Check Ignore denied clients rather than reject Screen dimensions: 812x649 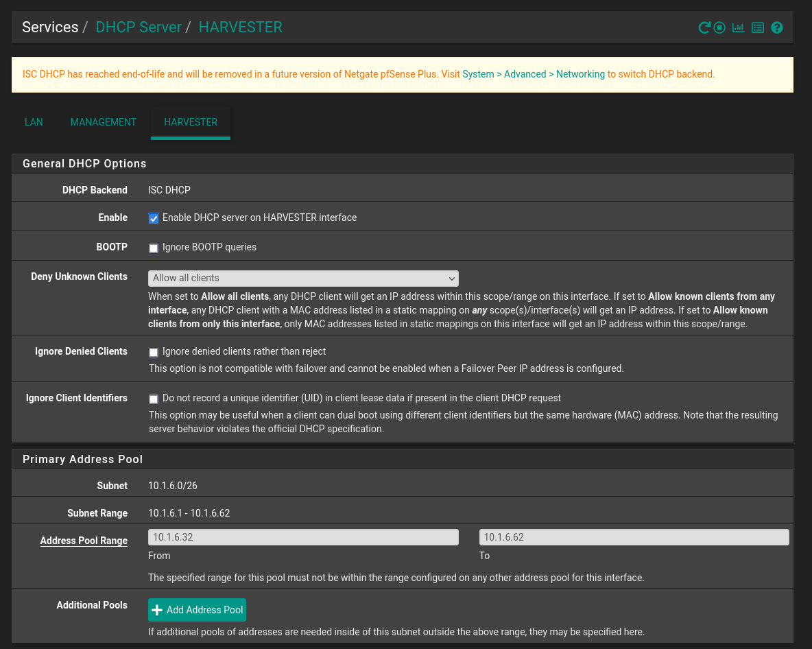click(x=154, y=352)
